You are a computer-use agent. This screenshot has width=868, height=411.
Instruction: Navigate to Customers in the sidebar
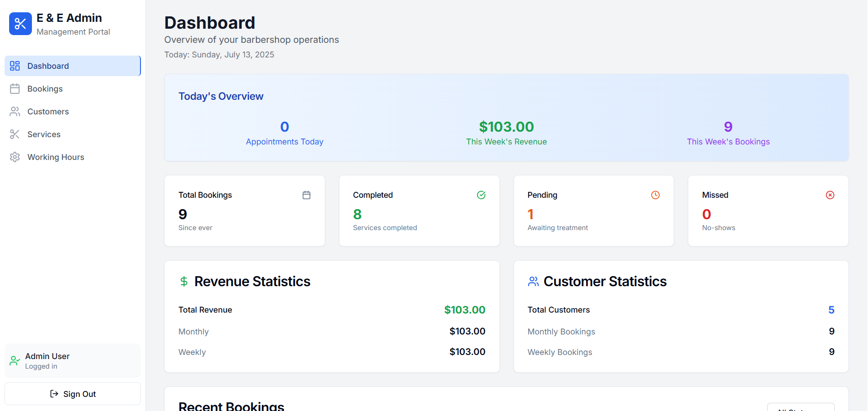[x=48, y=111]
